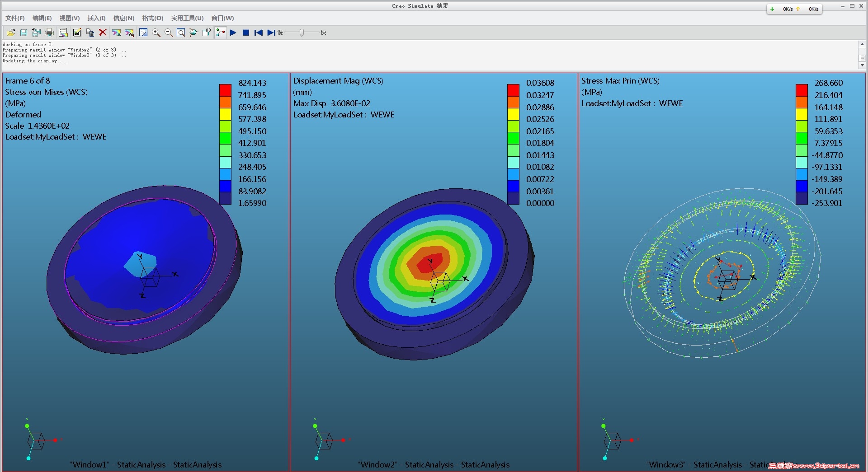
Task: Open the 文件(F) menu
Action: (x=15, y=18)
